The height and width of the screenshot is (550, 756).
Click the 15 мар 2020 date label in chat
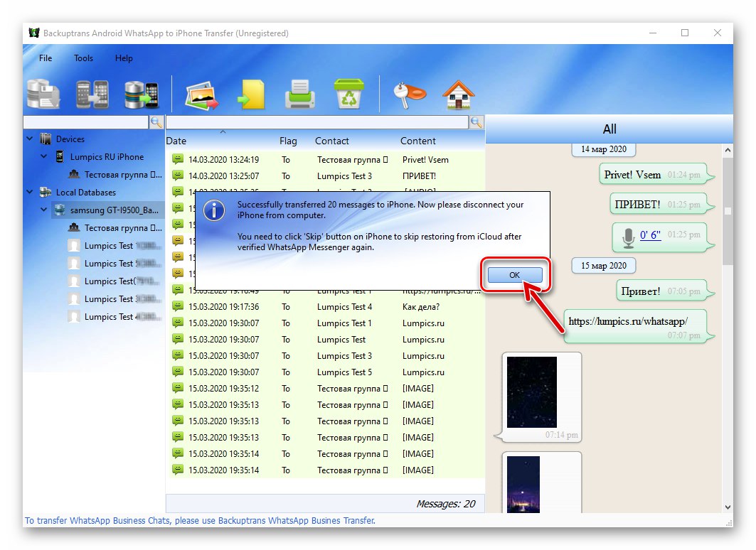(604, 265)
